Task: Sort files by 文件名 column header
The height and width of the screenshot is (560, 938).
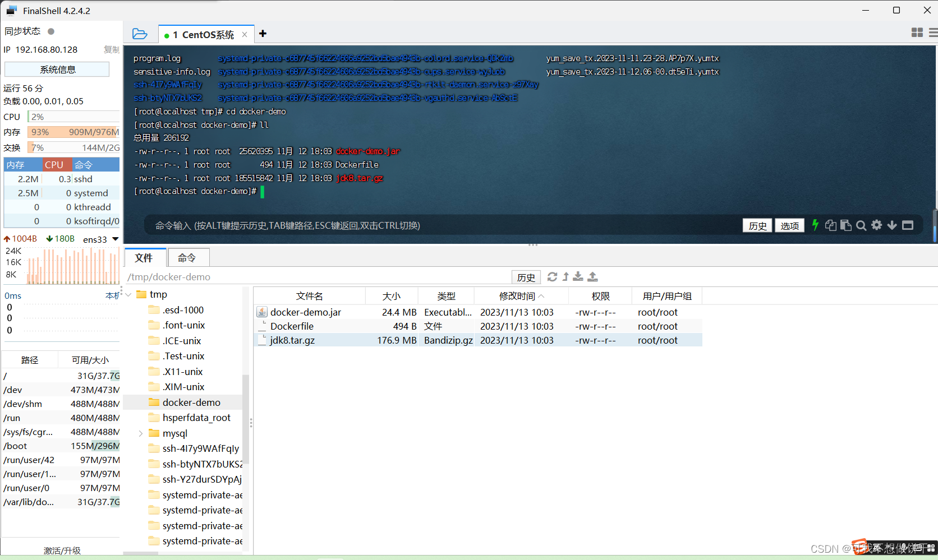Action: pyautogui.click(x=310, y=296)
